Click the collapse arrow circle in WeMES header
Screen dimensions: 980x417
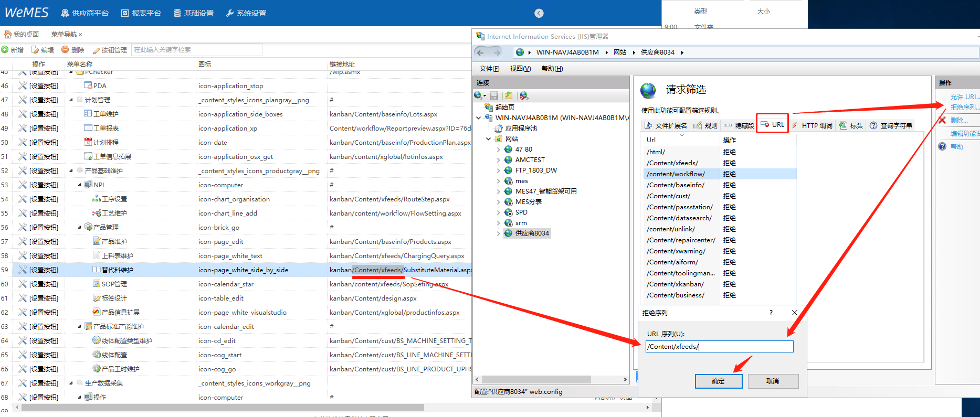tap(539, 13)
